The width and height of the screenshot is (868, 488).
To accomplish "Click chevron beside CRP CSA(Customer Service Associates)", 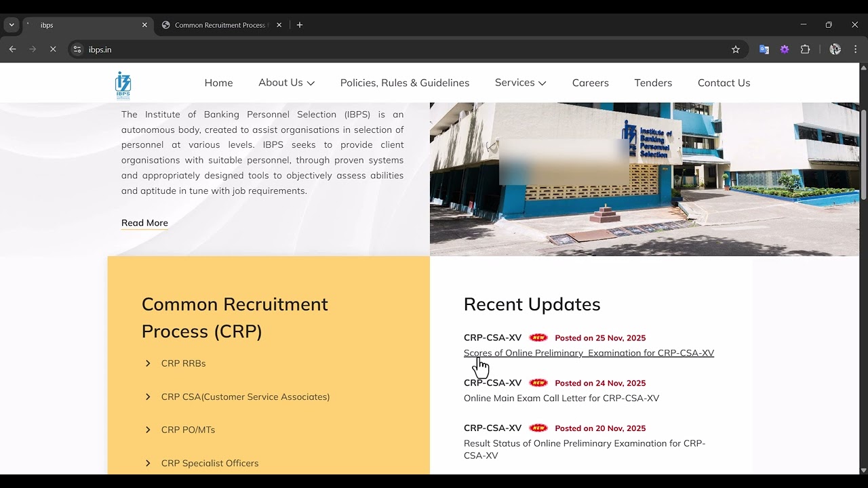I will (x=148, y=396).
